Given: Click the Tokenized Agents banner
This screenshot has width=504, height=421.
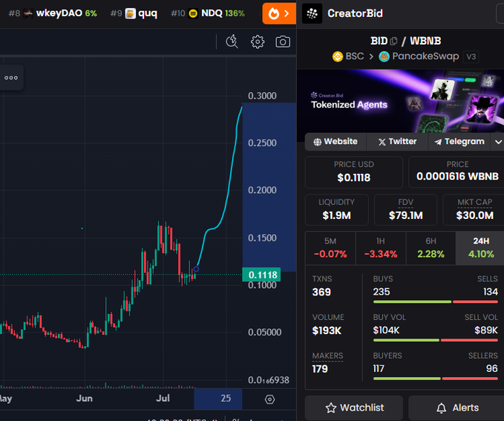Looking at the screenshot, I should tap(401, 101).
